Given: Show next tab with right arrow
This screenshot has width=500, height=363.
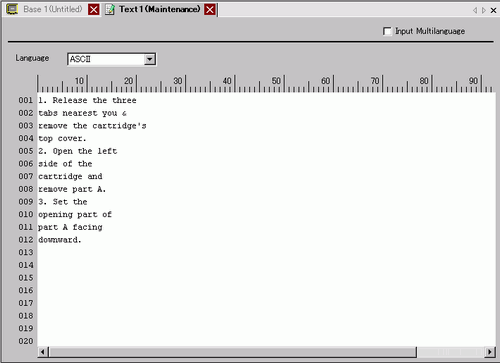Looking at the screenshot, I should (x=484, y=10).
